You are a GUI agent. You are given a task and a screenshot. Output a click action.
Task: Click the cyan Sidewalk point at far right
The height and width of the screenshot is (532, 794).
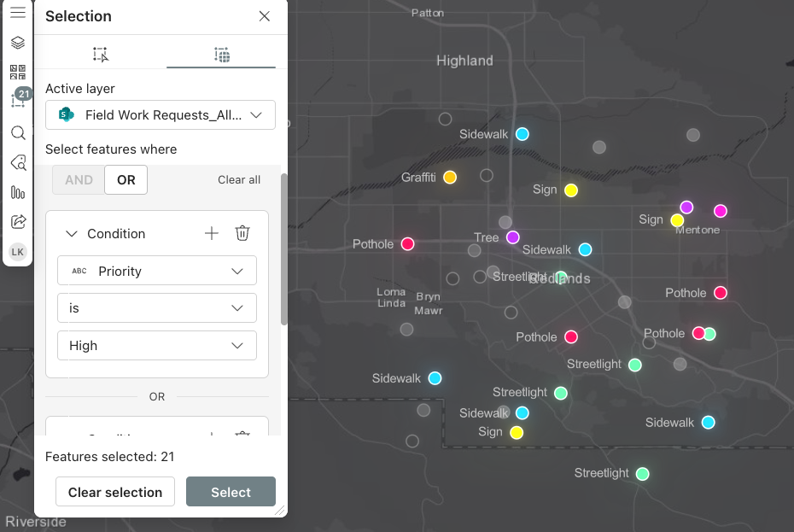tap(709, 423)
